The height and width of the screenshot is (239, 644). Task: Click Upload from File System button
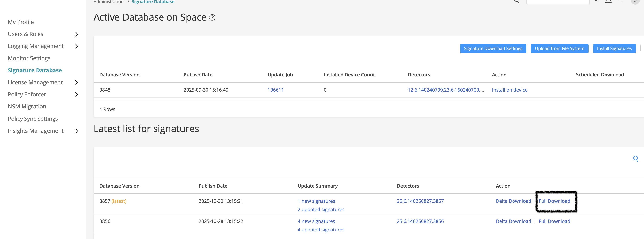click(559, 49)
